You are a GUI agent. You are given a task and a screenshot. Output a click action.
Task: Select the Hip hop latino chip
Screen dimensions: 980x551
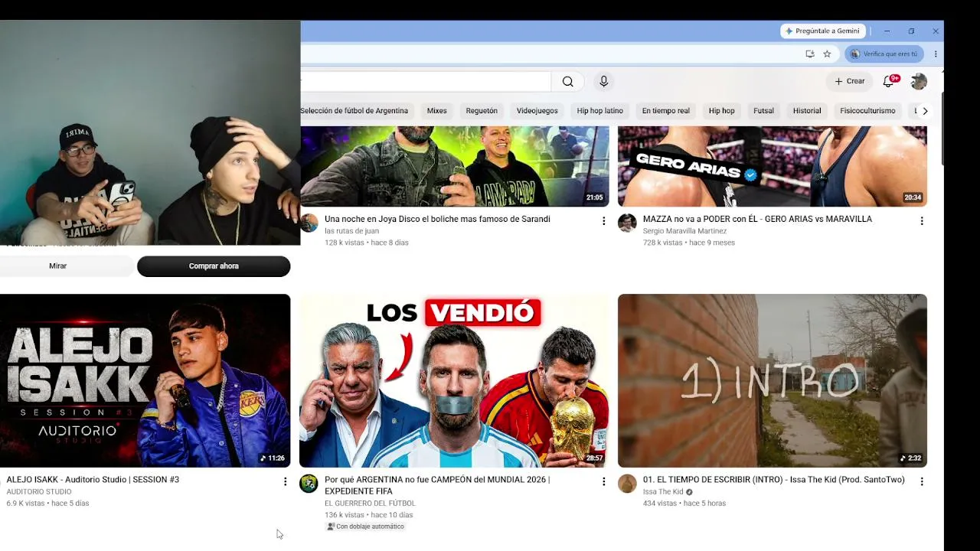coord(599,111)
